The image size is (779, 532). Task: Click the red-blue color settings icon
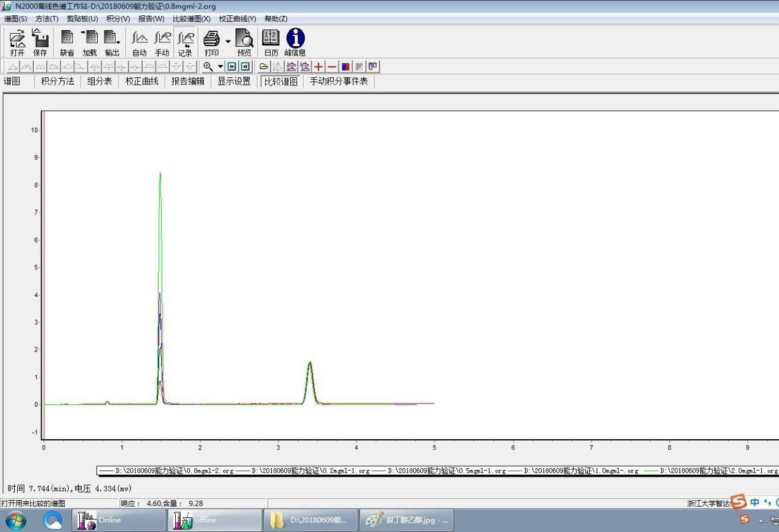(x=346, y=66)
